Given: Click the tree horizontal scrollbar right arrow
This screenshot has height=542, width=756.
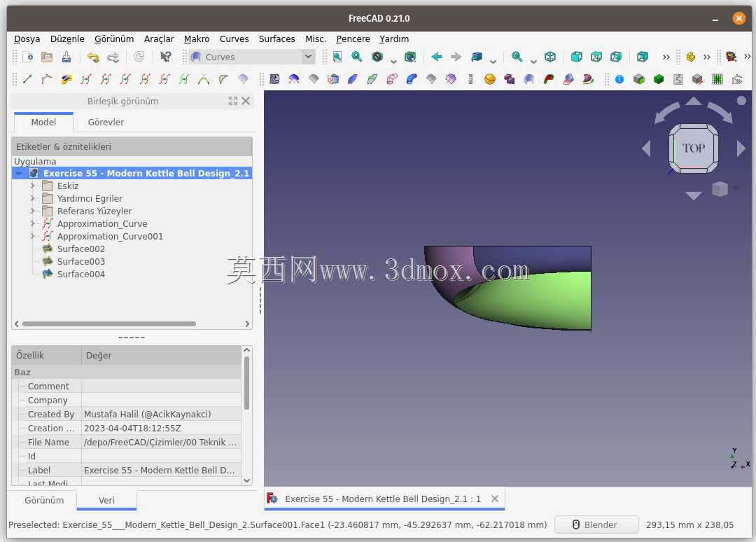Looking at the screenshot, I should 247,324.
